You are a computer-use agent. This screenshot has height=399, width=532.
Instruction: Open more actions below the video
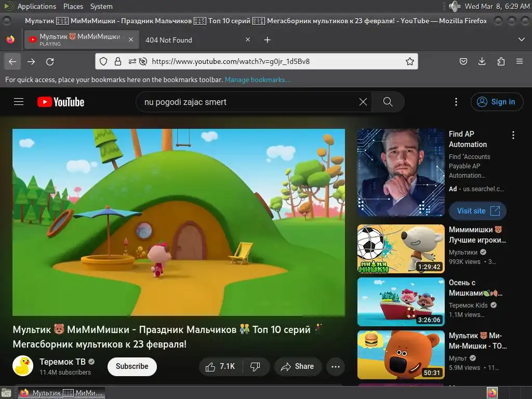point(336,366)
